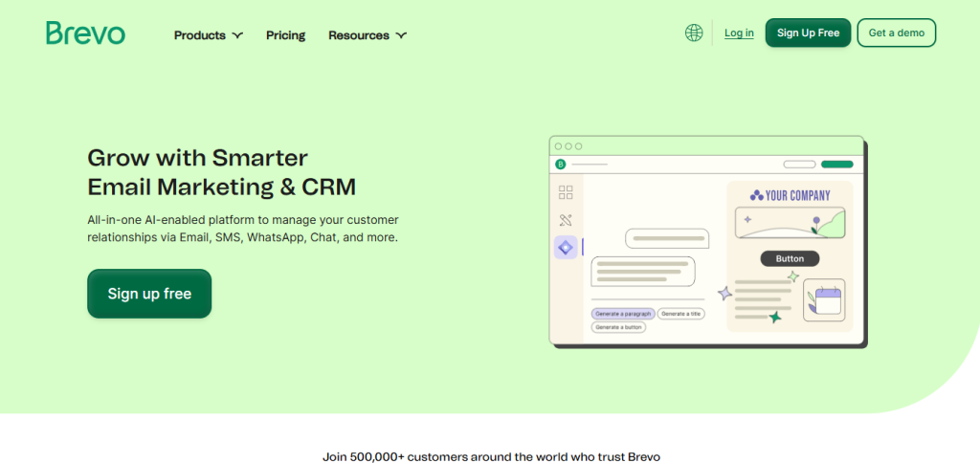This screenshot has height=463, width=980.
Task: Click the Log in link
Action: click(739, 33)
